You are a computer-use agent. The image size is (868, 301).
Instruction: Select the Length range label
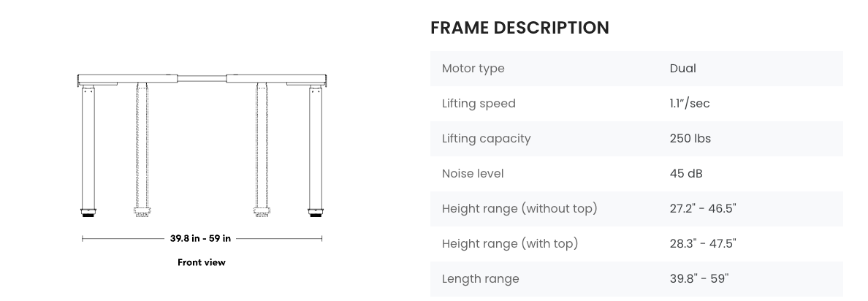(x=480, y=279)
